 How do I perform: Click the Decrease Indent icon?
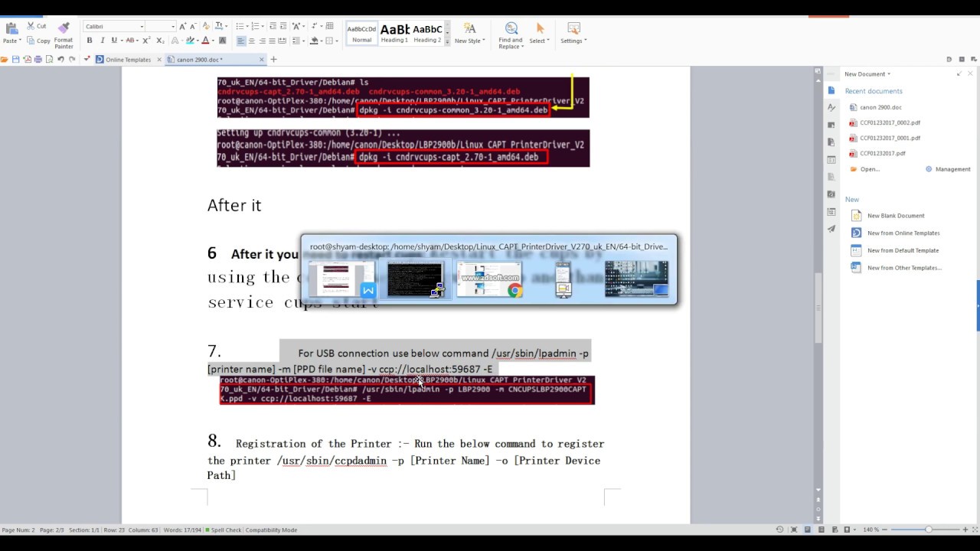tap(273, 26)
